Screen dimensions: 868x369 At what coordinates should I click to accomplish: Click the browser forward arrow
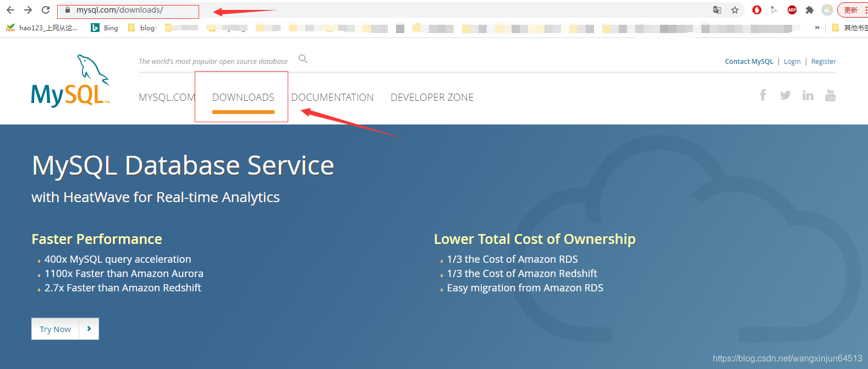click(28, 10)
